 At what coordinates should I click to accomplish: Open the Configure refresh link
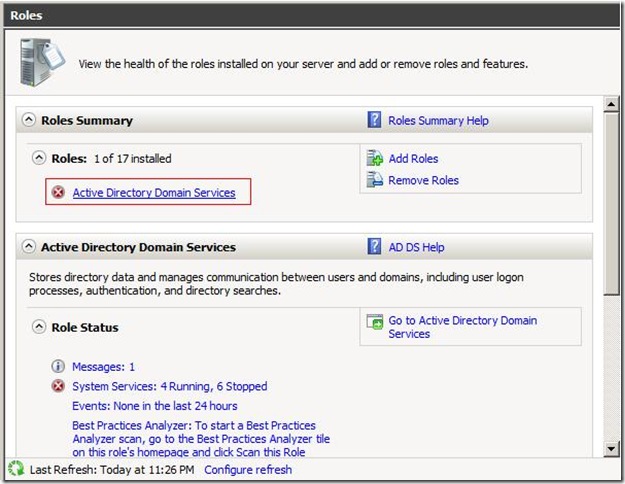click(x=248, y=470)
